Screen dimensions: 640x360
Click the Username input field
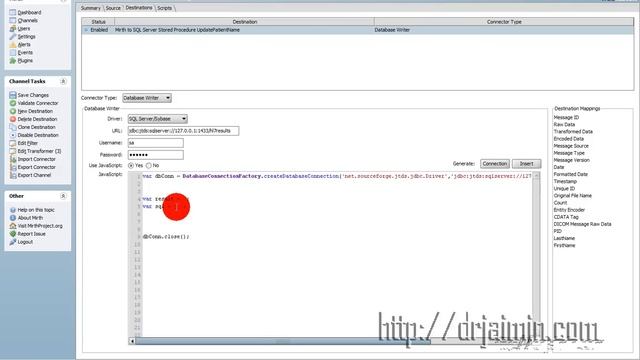(156, 143)
